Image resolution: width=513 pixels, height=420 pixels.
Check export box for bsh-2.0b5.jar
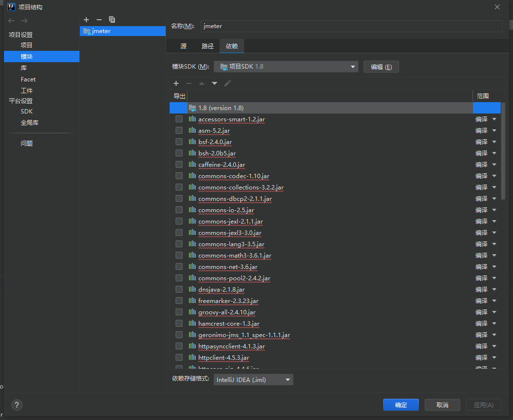(179, 153)
